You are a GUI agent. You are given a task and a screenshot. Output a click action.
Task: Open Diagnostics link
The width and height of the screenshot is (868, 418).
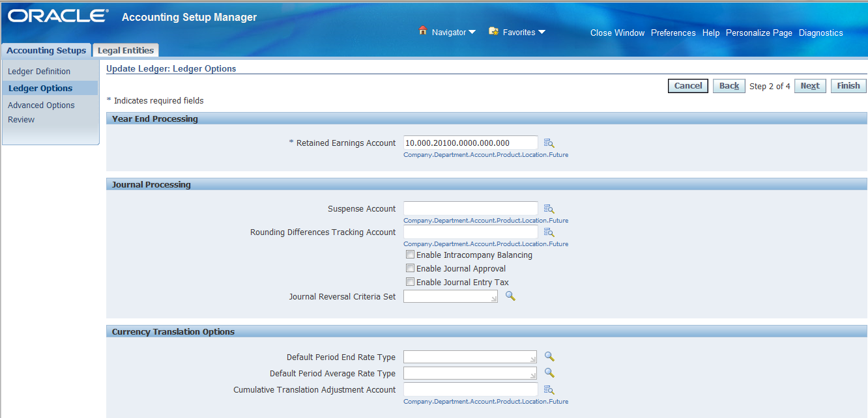click(821, 33)
